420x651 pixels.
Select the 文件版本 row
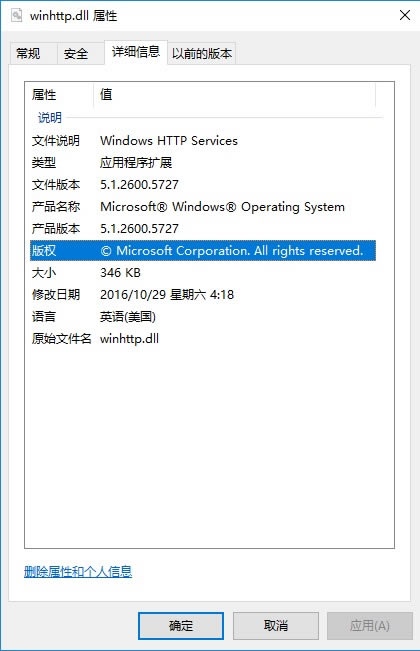(203, 185)
